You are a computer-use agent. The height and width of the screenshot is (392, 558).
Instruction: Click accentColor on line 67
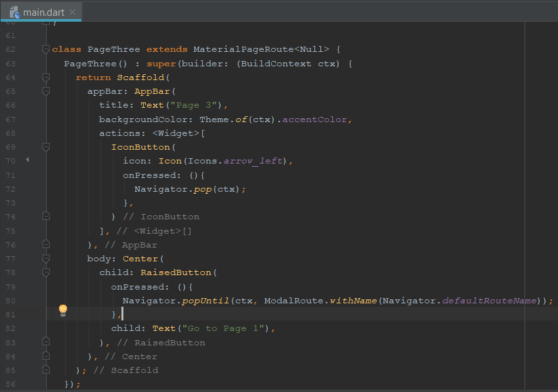(x=314, y=120)
